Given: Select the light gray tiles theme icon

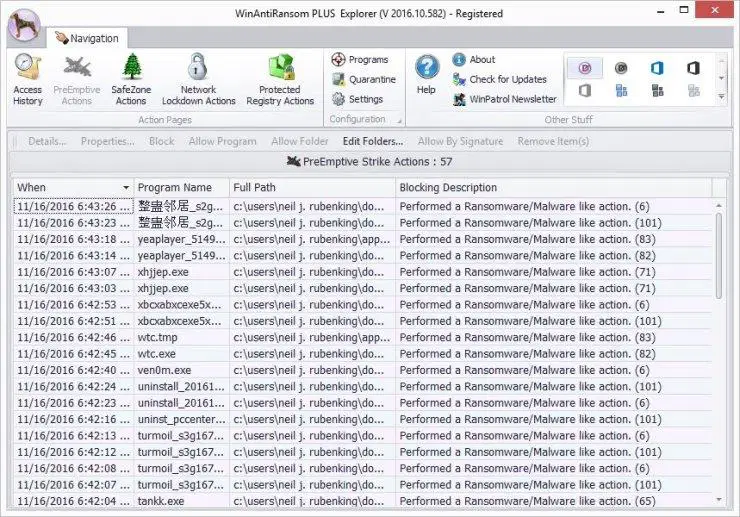Looking at the screenshot, I should point(693,90).
